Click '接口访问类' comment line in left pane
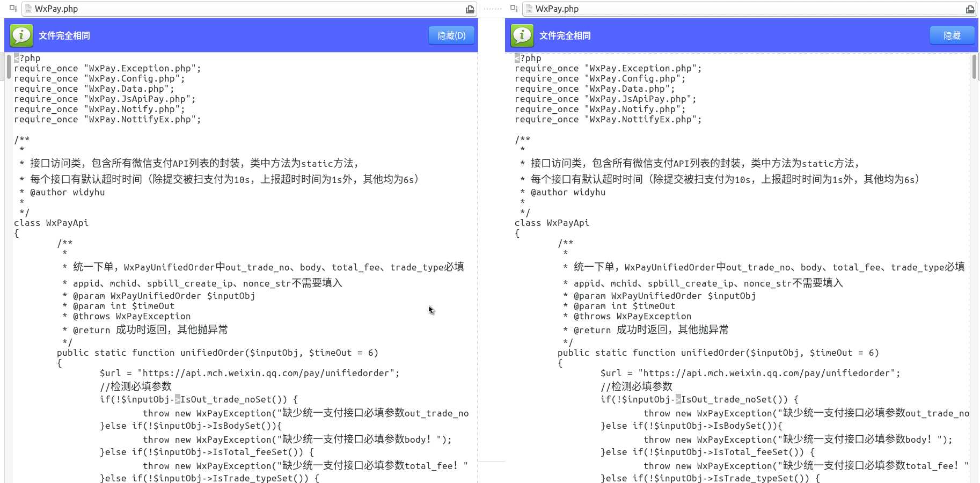The image size is (980, 483). (x=189, y=163)
